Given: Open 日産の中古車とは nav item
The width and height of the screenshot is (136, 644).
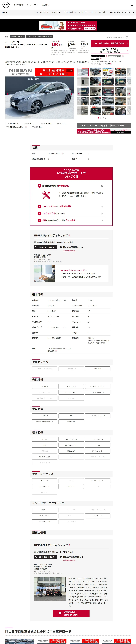Looking at the screenshot, I should [x=70, y=12].
